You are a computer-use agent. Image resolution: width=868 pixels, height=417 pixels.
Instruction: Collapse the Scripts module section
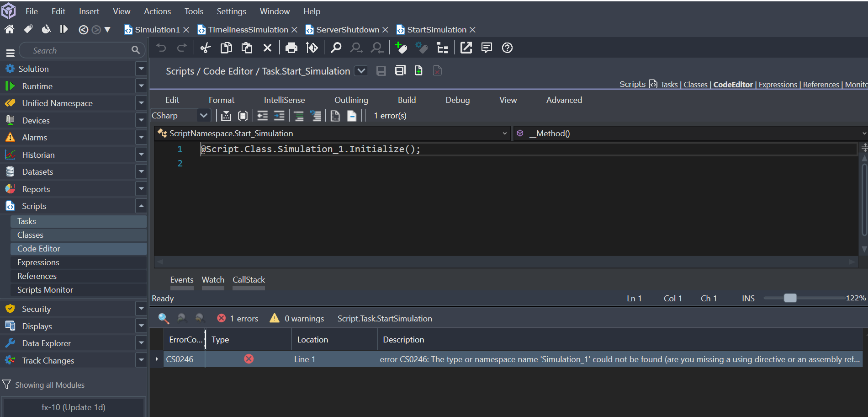pos(141,206)
